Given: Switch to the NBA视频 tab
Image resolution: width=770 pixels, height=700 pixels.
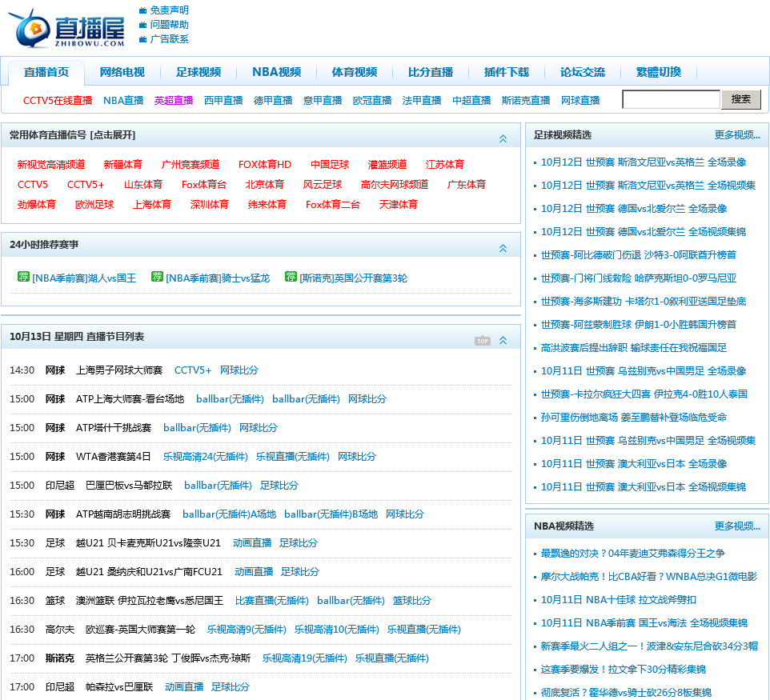Looking at the screenshot, I should click(276, 72).
